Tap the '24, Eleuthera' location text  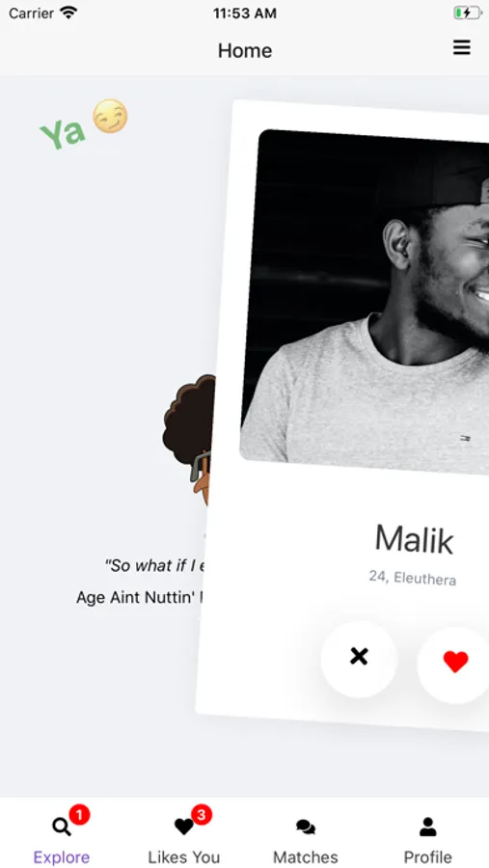413,578
